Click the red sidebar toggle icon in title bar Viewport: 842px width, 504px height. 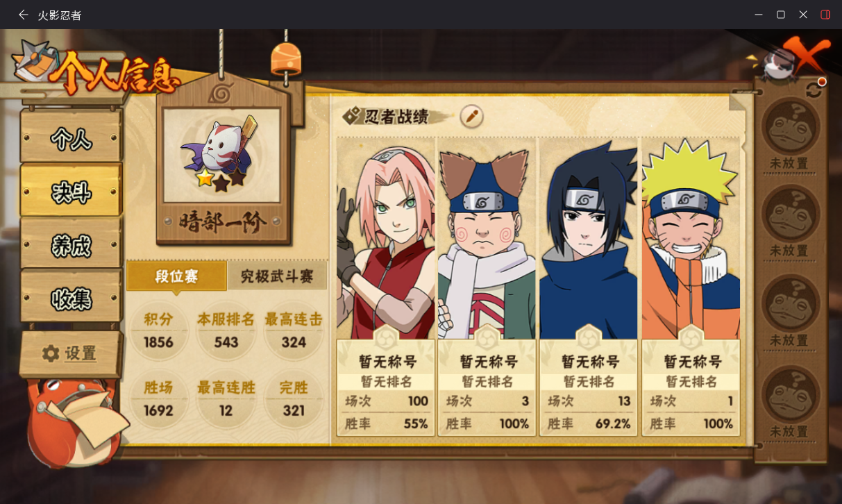coord(825,15)
